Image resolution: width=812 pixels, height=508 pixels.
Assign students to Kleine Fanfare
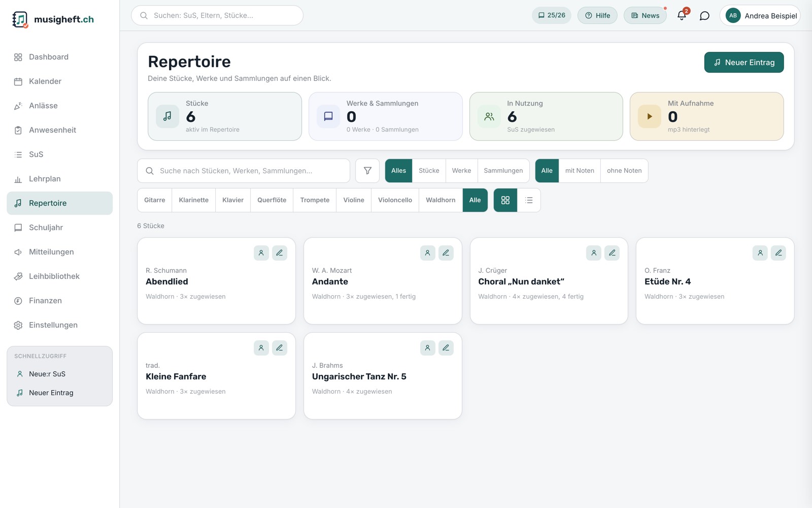click(x=261, y=347)
